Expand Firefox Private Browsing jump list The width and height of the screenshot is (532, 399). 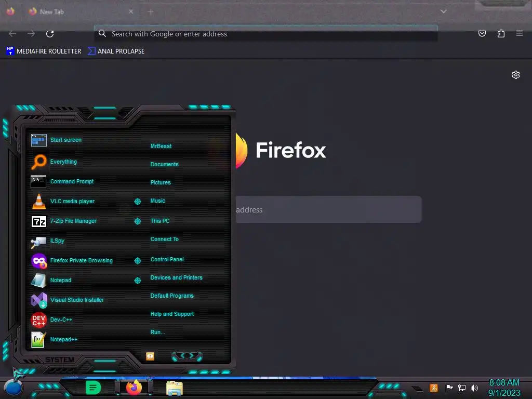click(137, 261)
